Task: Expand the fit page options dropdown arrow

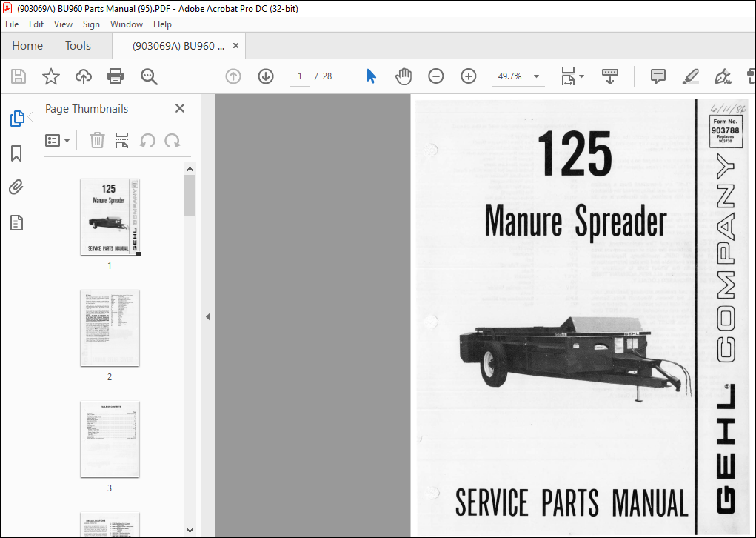Action: tap(581, 76)
